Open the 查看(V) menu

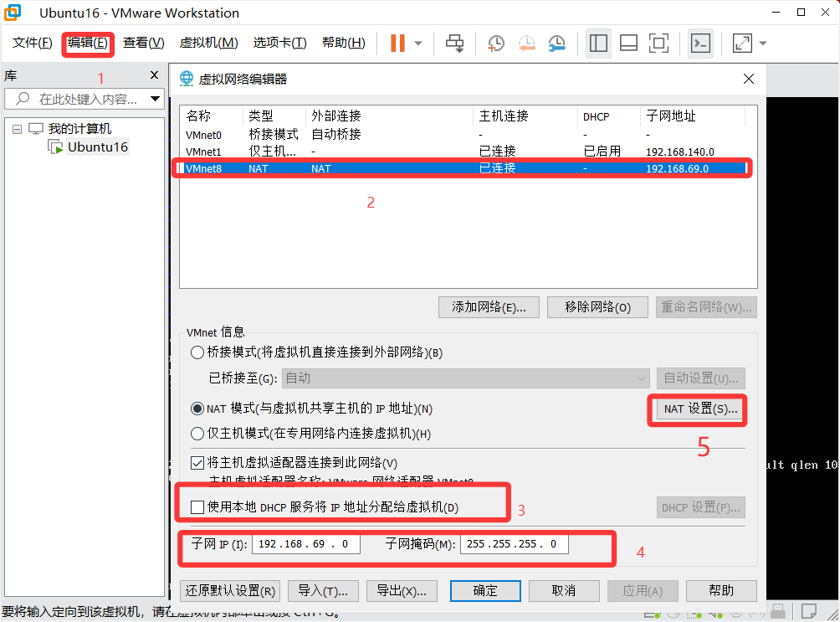[x=144, y=43]
